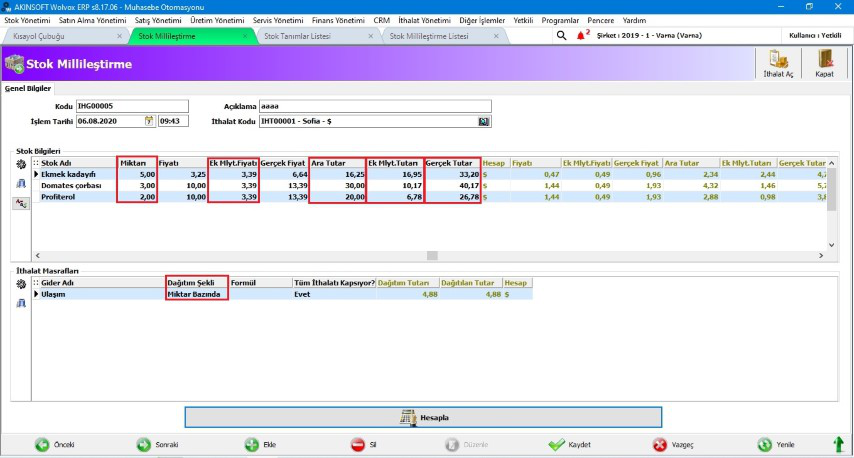Click the Yenile refresh button
This screenshot has width=854, height=458.
pyautogui.click(x=776, y=445)
